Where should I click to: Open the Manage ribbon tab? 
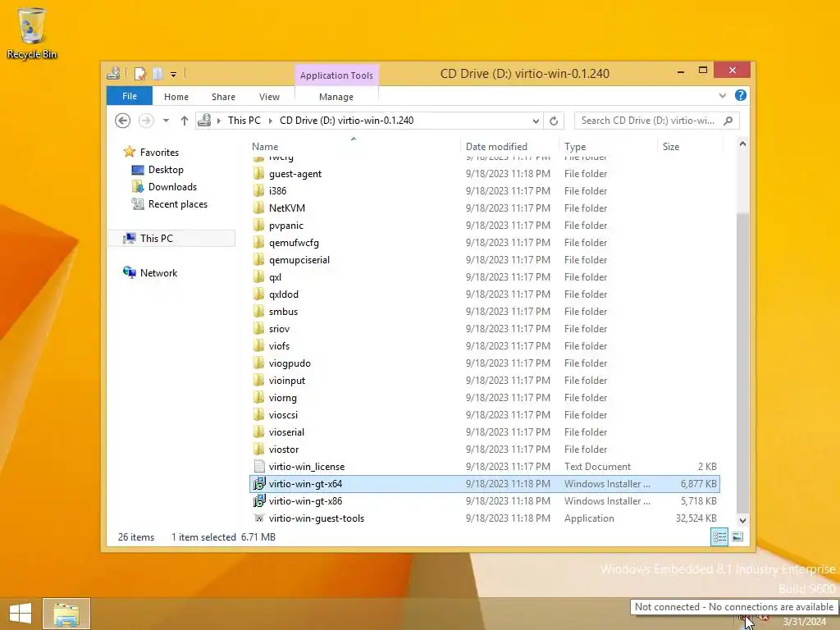click(336, 97)
